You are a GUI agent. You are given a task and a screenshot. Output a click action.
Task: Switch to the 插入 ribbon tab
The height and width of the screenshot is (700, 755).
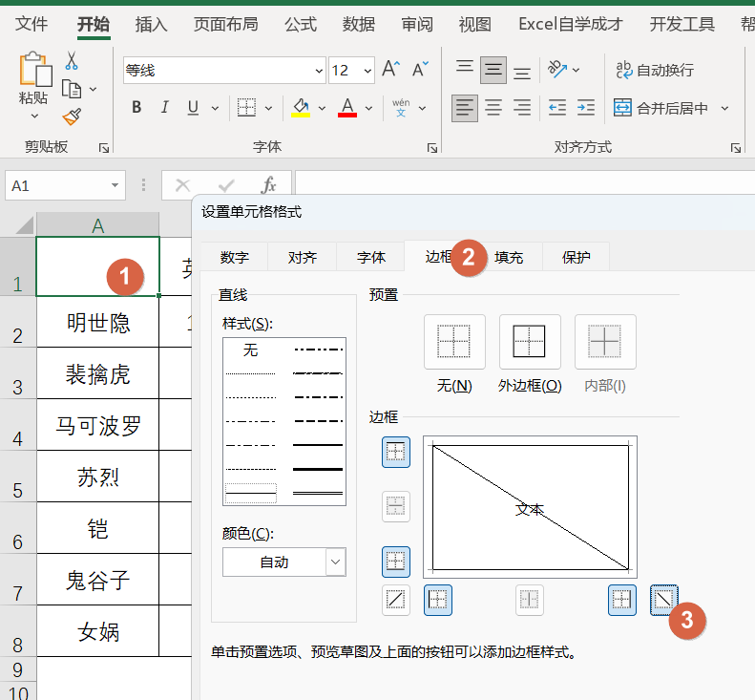click(x=151, y=24)
